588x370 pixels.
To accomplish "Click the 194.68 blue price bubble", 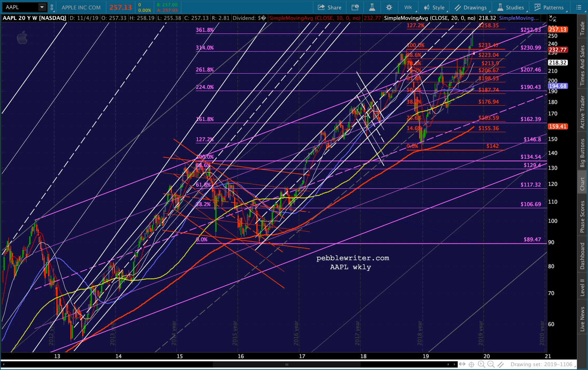I will (x=558, y=86).
